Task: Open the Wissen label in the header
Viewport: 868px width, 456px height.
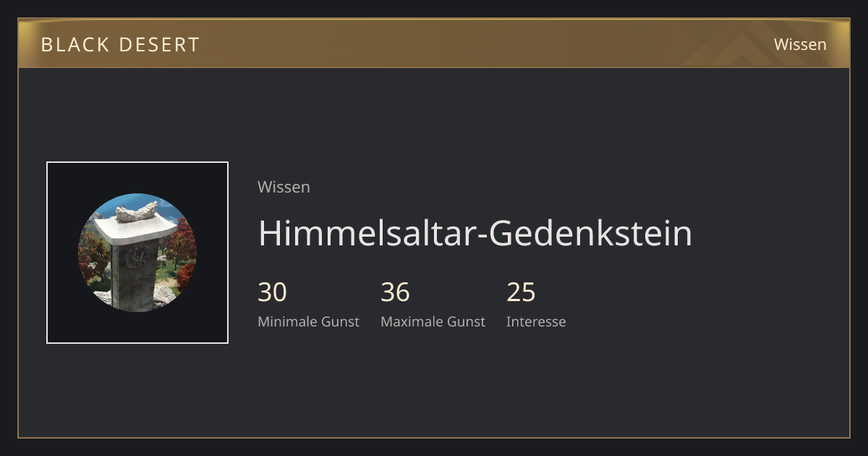Action: point(800,44)
